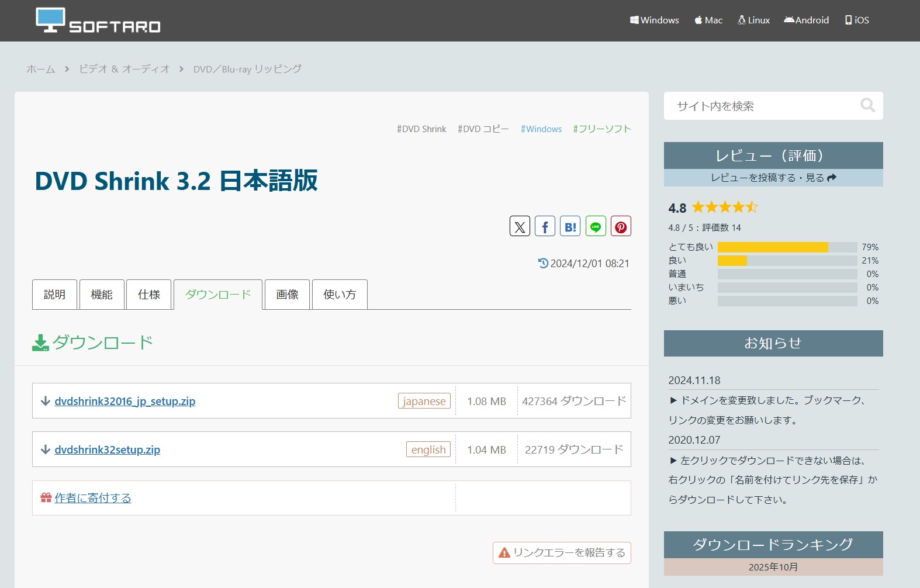Open レビューを投稿する・見る review link
The height and width of the screenshot is (588, 920).
(773, 178)
